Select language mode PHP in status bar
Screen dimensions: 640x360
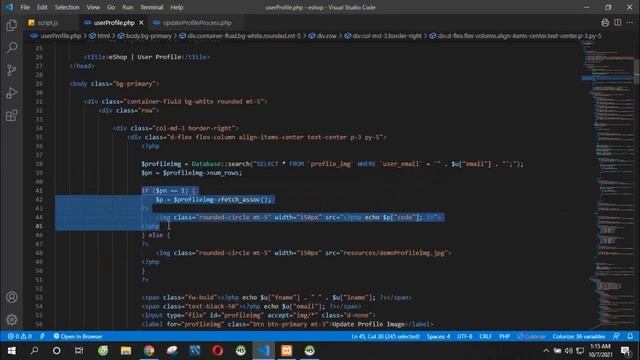(x=504, y=336)
